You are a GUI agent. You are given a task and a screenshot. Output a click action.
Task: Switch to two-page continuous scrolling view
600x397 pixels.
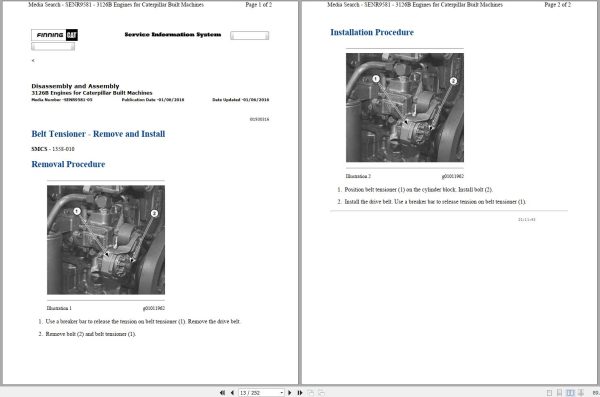(x=580, y=392)
